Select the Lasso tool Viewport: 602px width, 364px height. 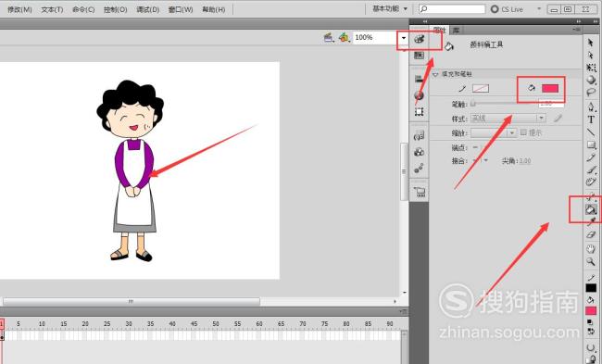[591, 92]
